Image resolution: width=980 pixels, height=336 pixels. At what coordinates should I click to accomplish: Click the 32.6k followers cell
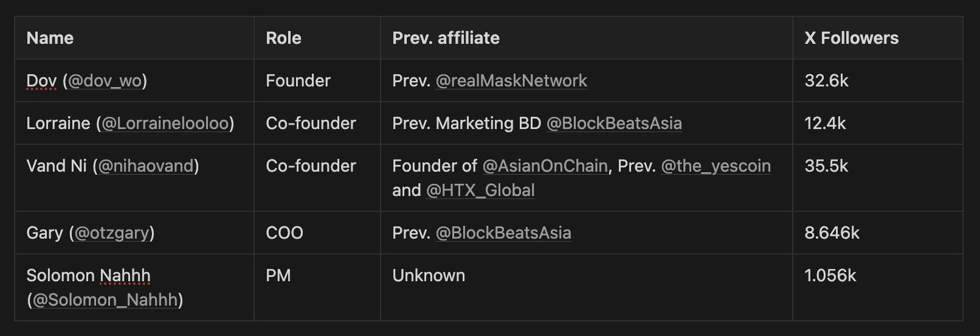[x=826, y=81]
